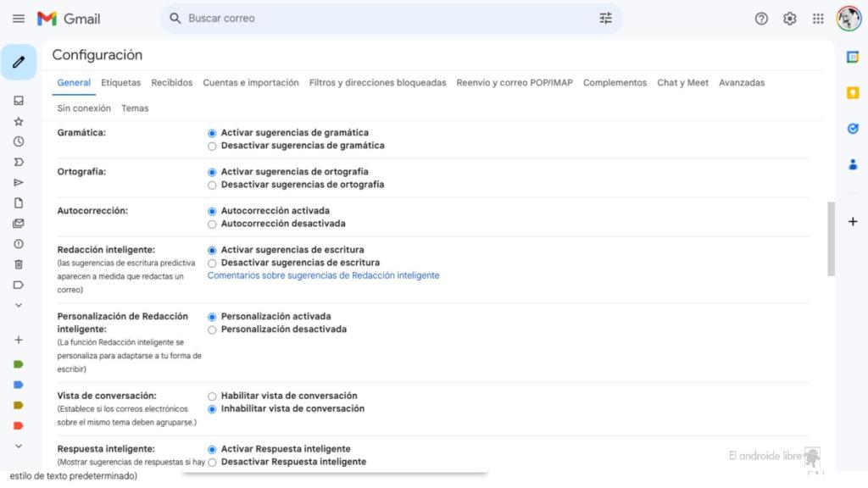Open Cuentas e importación tab
The height and width of the screenshot is (488, 868).
251,82
